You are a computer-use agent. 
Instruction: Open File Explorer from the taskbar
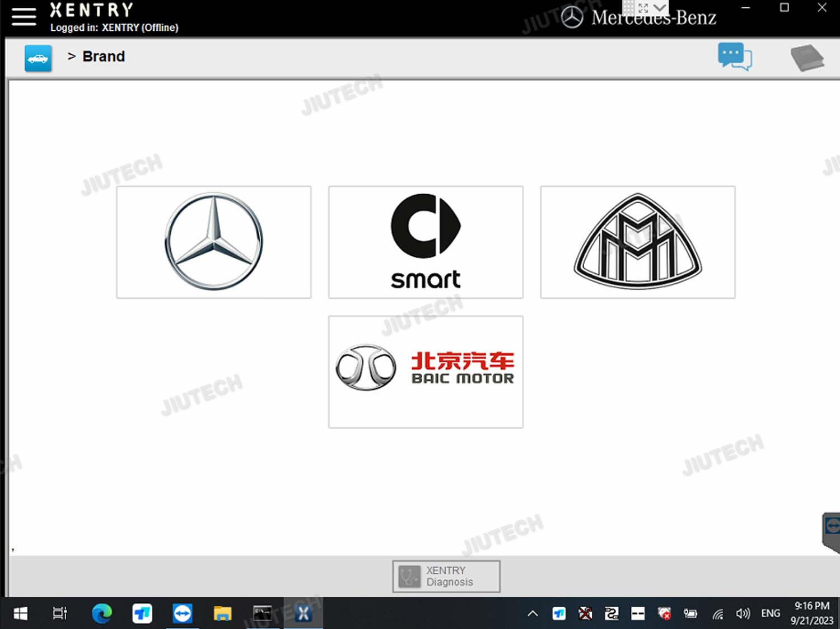coord(222,614)
